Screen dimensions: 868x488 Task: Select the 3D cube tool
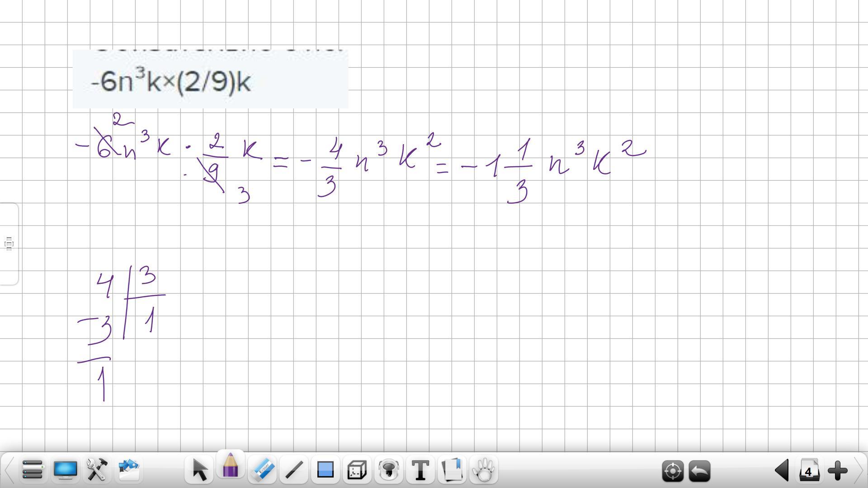pos(357,470)
